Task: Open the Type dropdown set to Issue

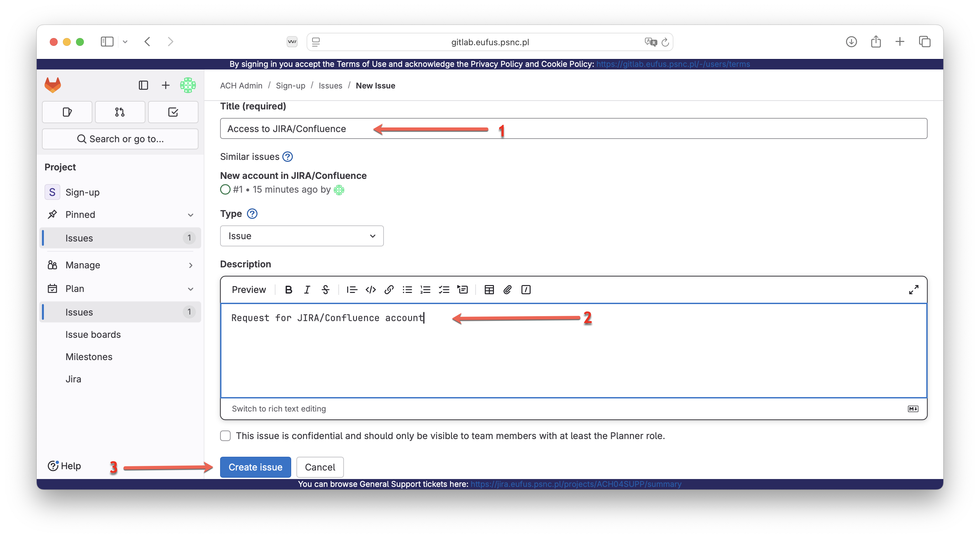Action: click(x=302, y=236)
